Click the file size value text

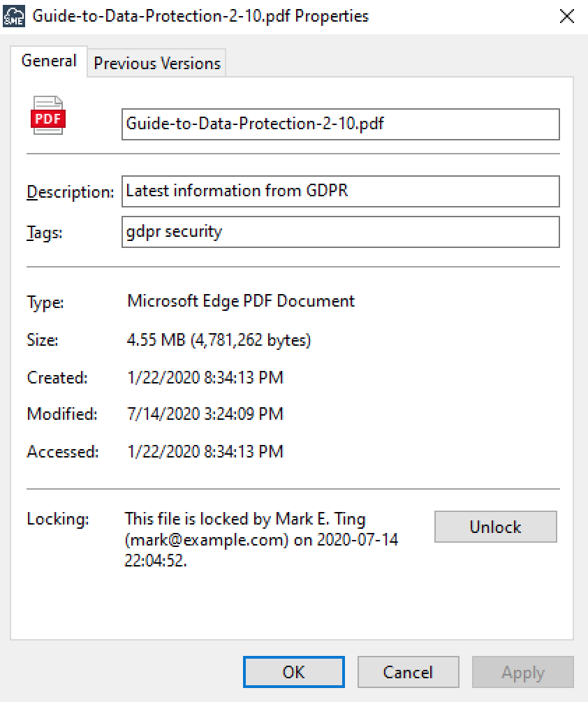219,340
